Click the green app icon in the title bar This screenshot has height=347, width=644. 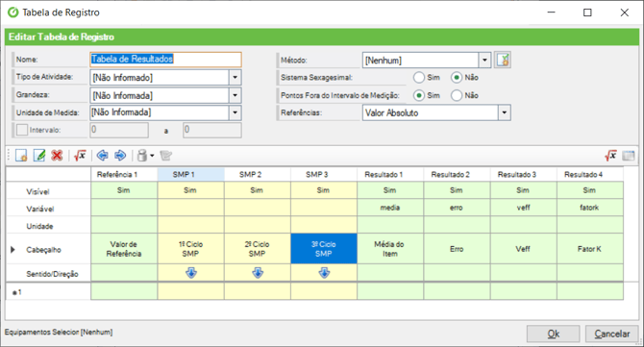click(13, 12)
